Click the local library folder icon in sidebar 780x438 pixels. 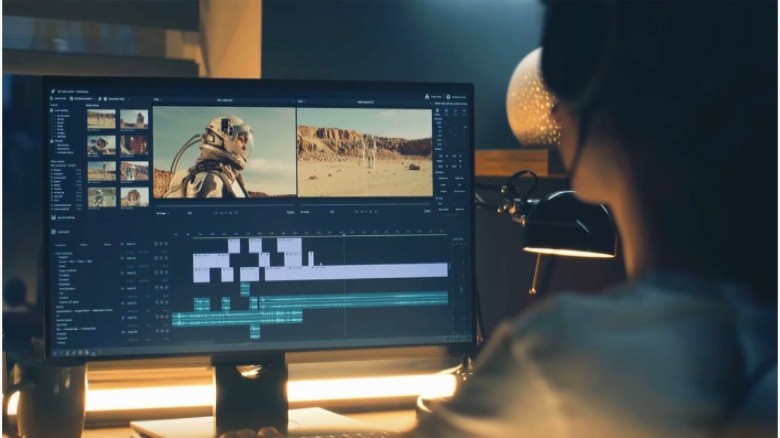(52, 110)
